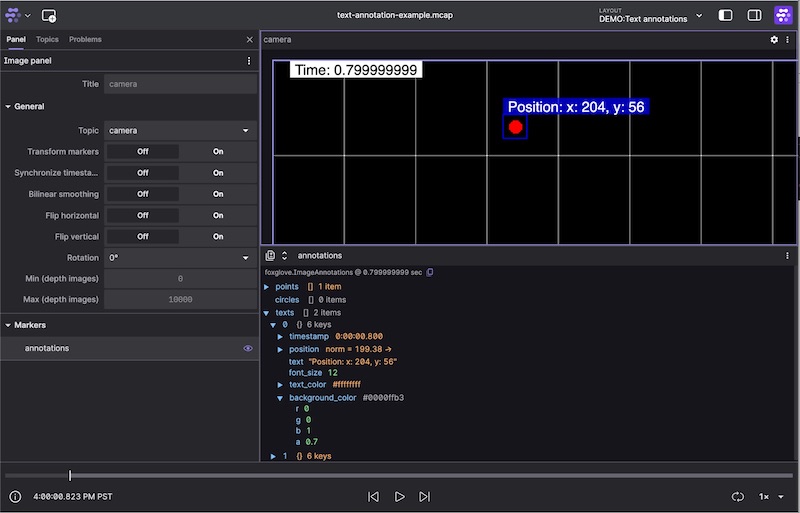Start playback with play button

399,496
